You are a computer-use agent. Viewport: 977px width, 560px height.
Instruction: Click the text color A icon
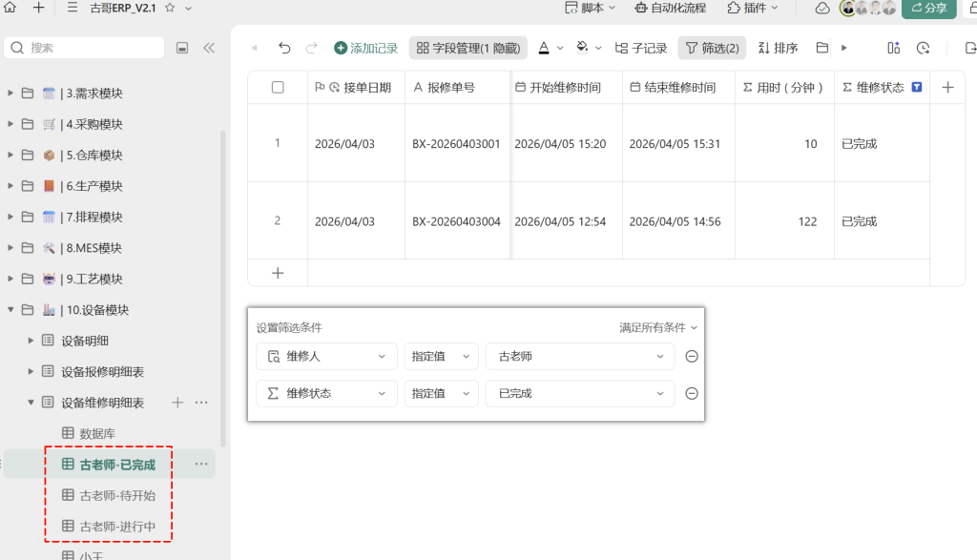[544, 48]
